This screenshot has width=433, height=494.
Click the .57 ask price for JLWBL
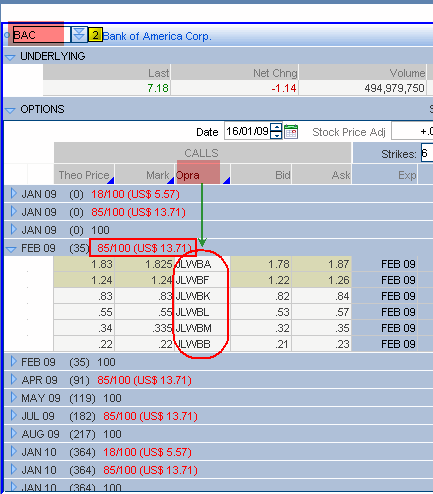322,312
